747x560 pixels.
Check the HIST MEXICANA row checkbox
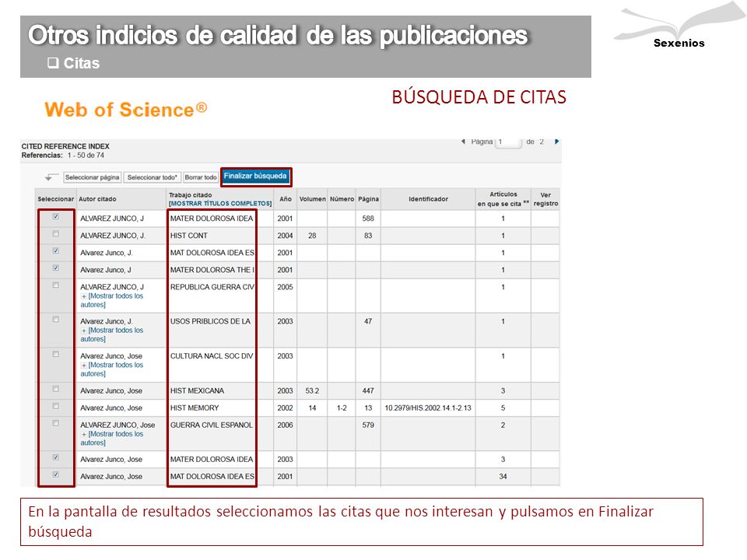point(56,389)
